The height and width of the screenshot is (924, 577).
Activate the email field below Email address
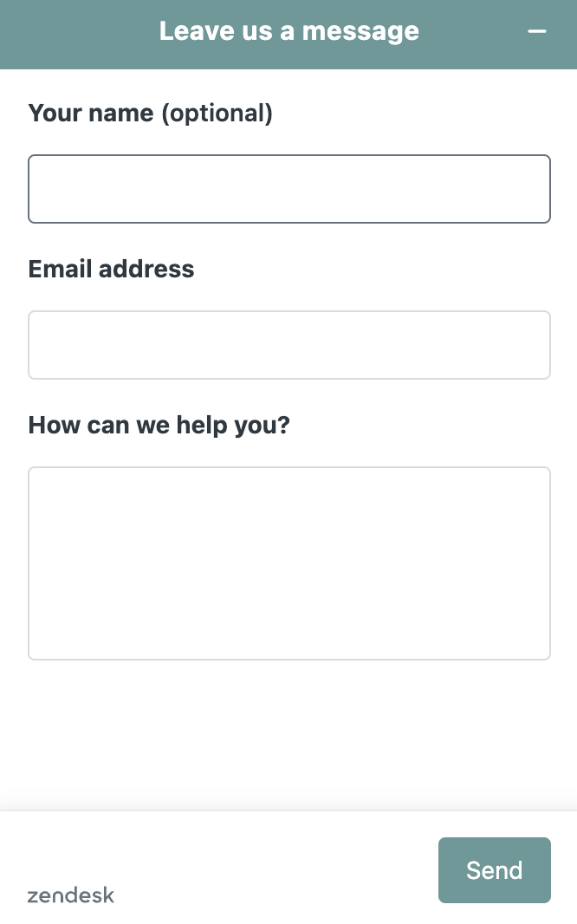(289, 345)
